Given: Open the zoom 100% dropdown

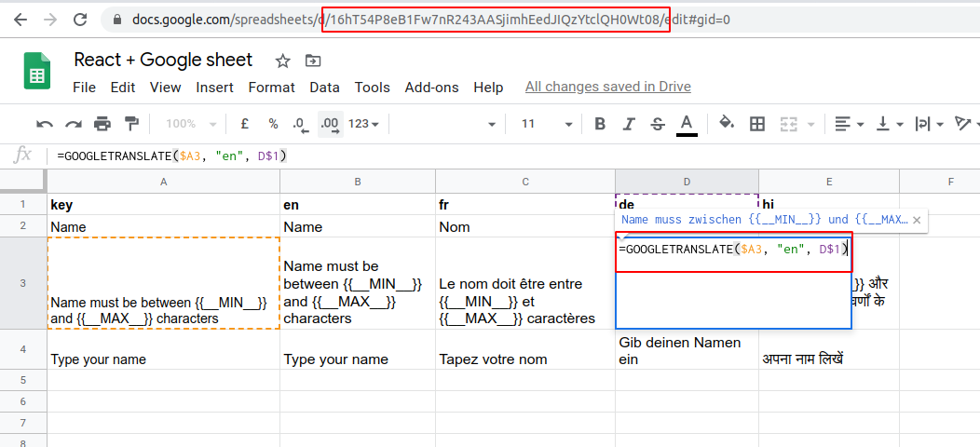Looking at the screenshot, I should [x=191, y=124].
